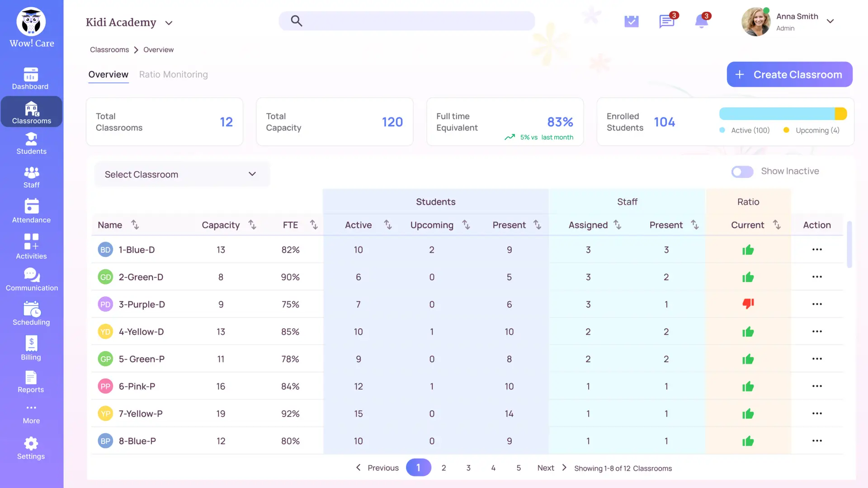The width and height of the screenshot is (868, 488).
Task: Click the Full time Equivalent card
Action: [505, 122]
